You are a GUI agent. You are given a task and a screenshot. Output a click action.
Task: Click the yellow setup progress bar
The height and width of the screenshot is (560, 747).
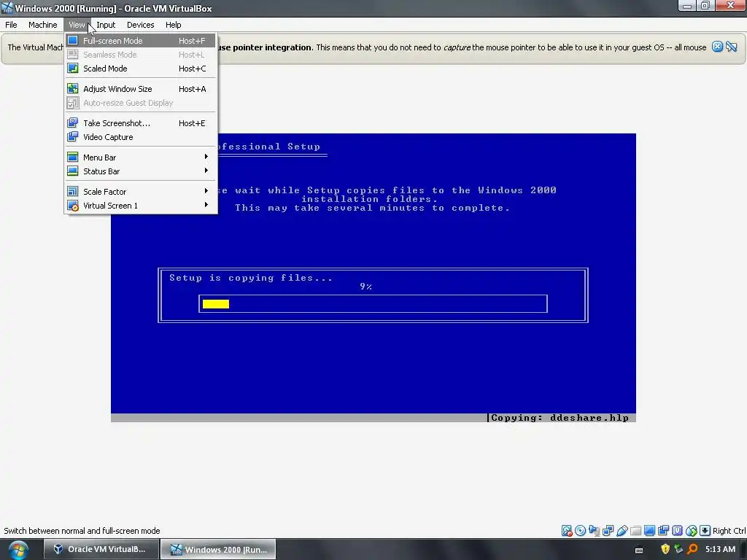(216, 304)
